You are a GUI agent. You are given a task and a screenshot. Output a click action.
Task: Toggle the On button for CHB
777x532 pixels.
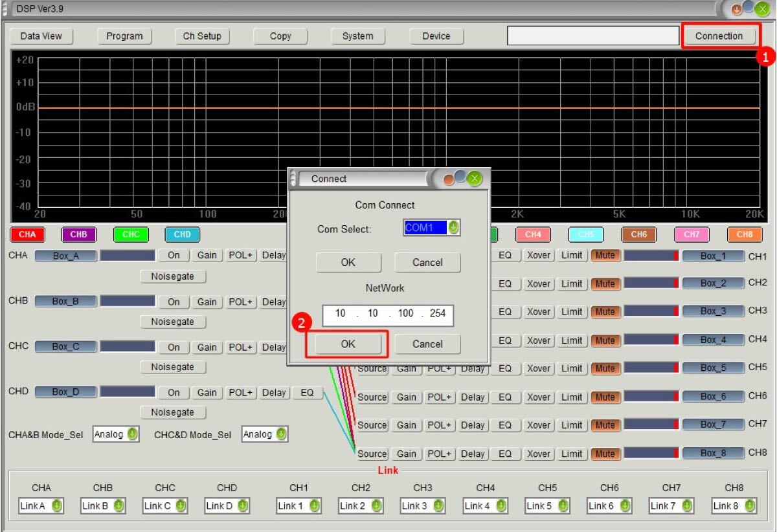(174, 302)
